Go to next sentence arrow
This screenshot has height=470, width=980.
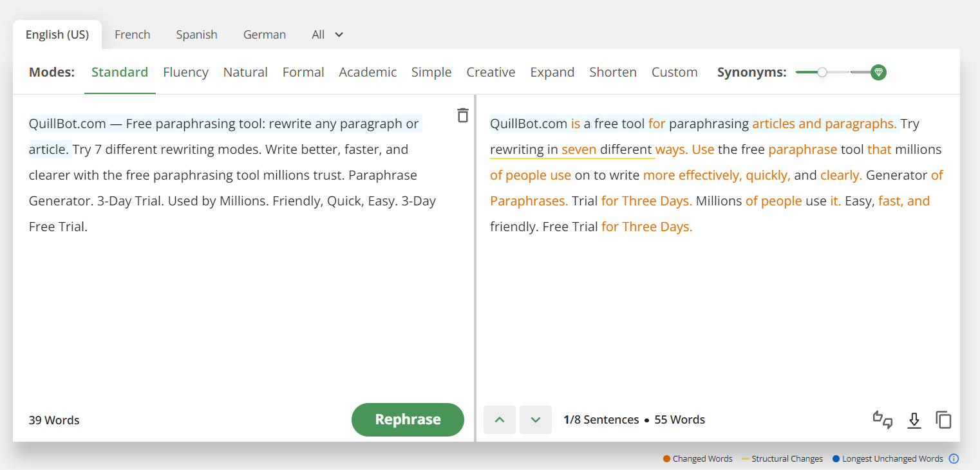(536, 420)
